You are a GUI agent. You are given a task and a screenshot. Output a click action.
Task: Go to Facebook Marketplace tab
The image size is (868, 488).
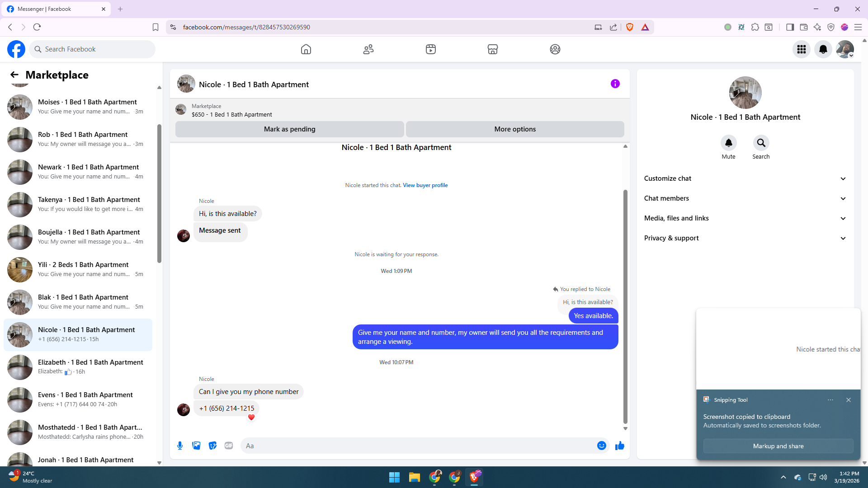tap(492, 49)
